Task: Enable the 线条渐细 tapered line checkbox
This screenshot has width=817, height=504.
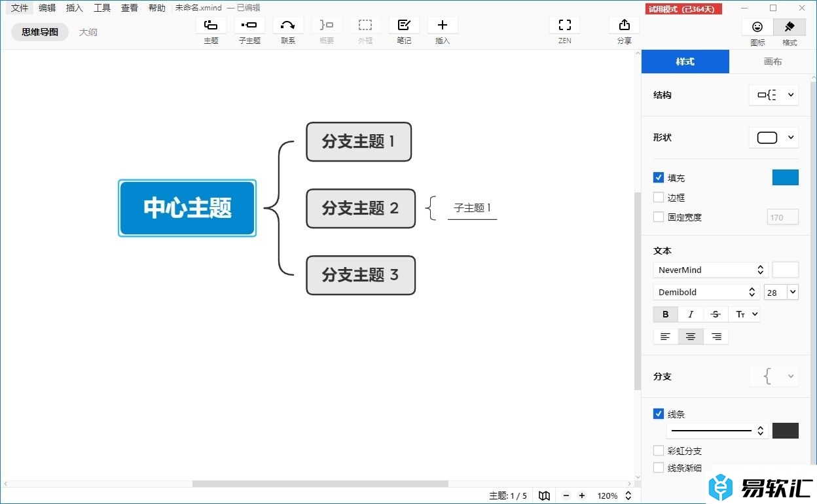Action: click(x=659, y=467)
